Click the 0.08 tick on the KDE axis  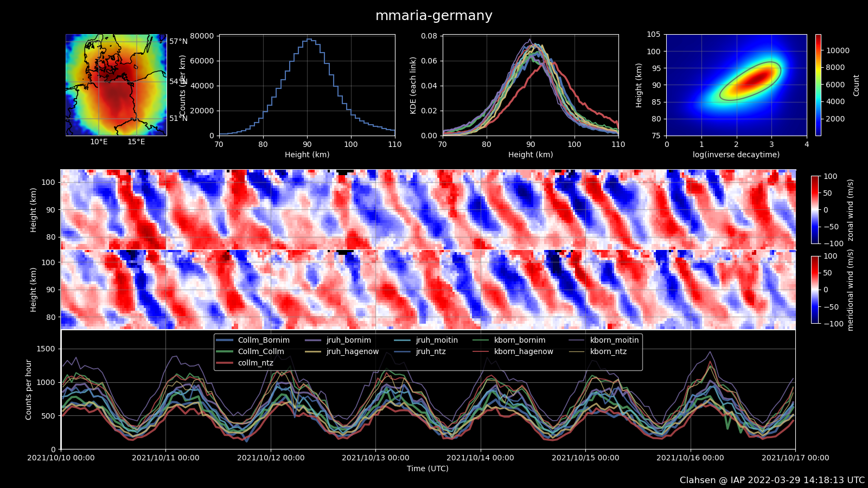(429, 36)
